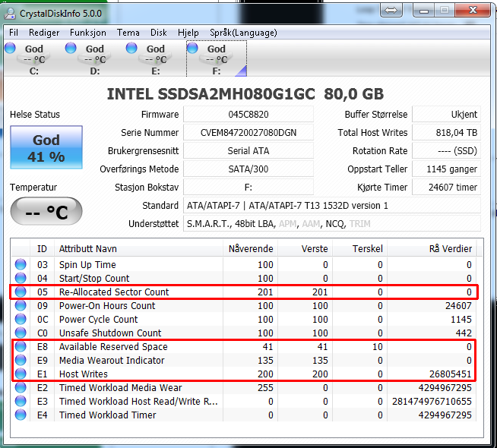Screen dimensions: 497x448
Task: Click the Unsafe Shutdown Count raw value 442
Action: pyautogui.click(x=464, y=333)
